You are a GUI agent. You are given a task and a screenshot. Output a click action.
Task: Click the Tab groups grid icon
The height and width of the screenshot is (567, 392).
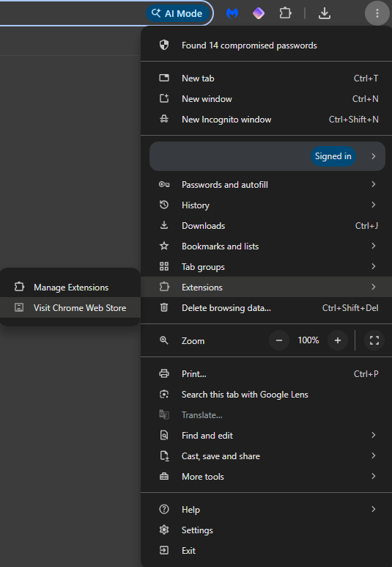(164, 266)
